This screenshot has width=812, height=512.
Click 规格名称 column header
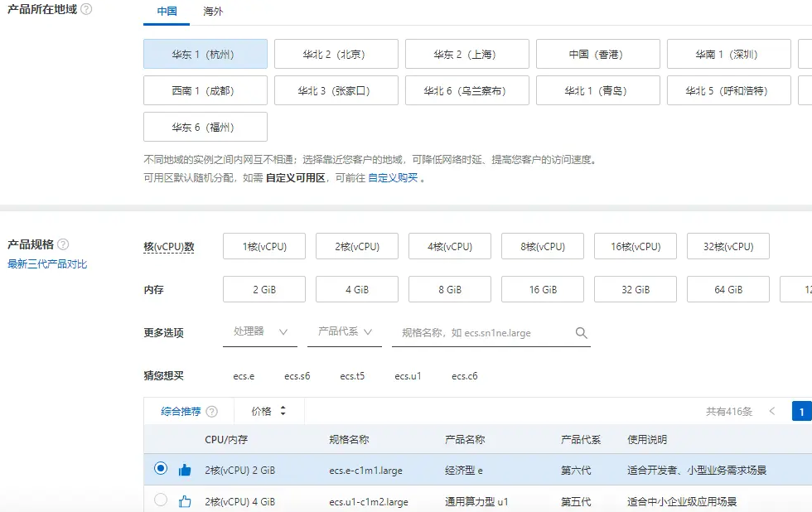point(349,440)
